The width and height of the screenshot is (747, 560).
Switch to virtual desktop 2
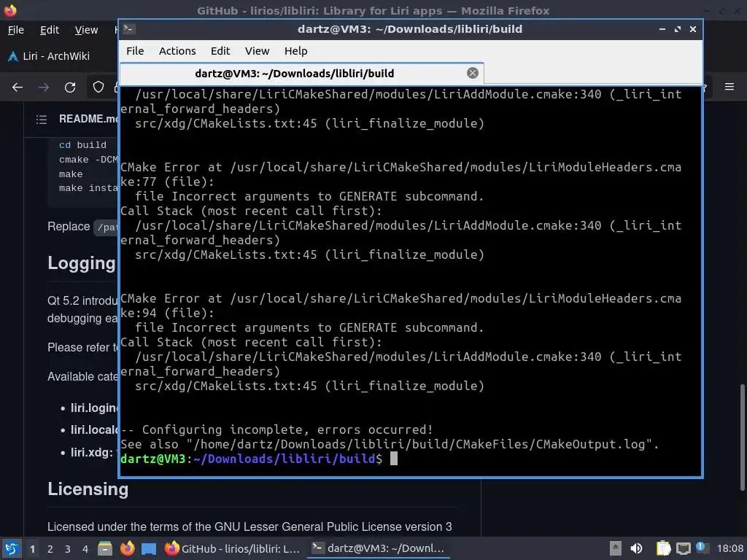click(50, 549)
